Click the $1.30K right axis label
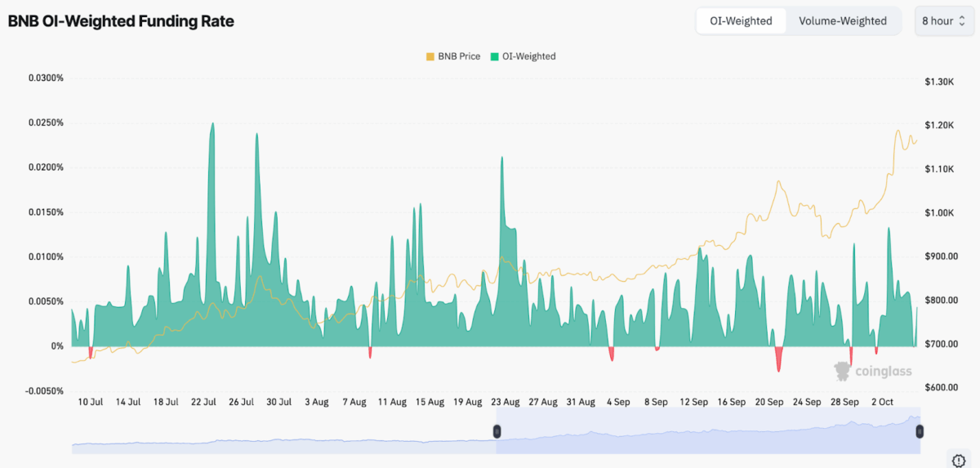The width and height of the screenshot is (980, 468). [x=939, y=82]
